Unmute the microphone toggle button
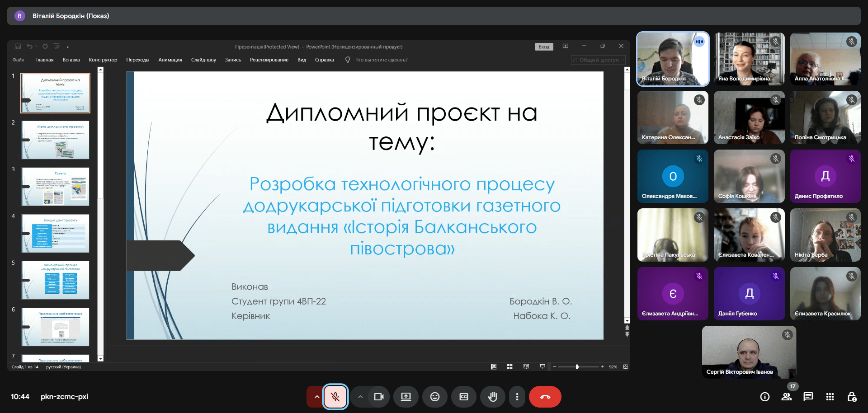This screenshot has width=868, height=413. pyautogui.click(x=335, y=397)
